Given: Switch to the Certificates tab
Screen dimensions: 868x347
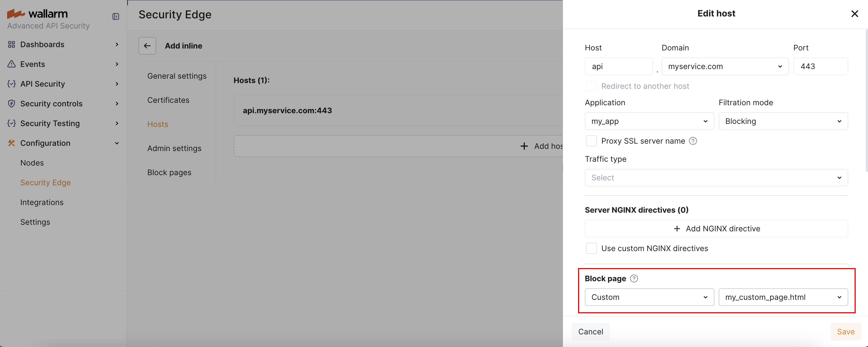Looking at the screenshot, I should [x=168, y=100].
